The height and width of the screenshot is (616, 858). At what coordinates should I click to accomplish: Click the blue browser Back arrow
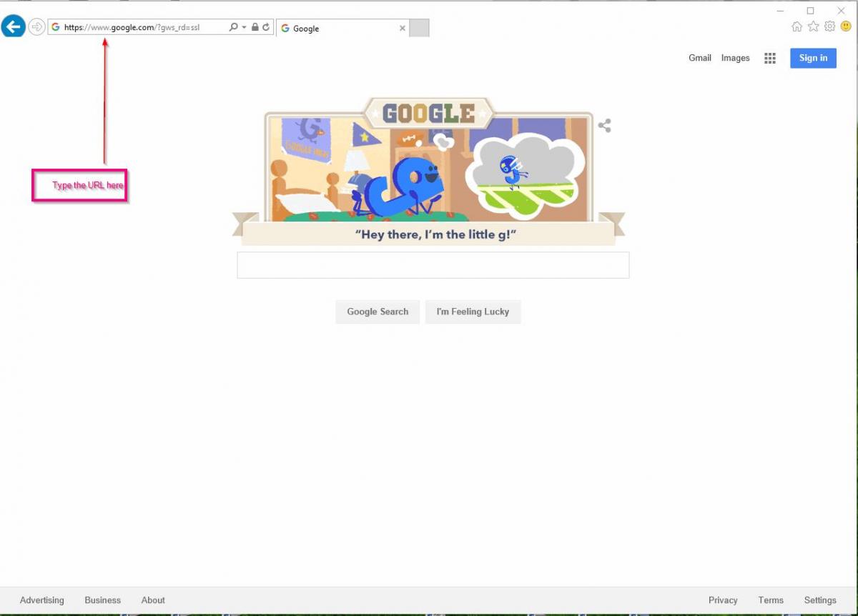(13, 27)
